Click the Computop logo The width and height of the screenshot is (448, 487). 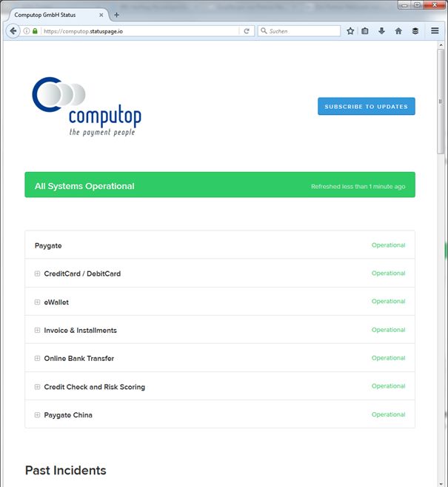(87, 107)
